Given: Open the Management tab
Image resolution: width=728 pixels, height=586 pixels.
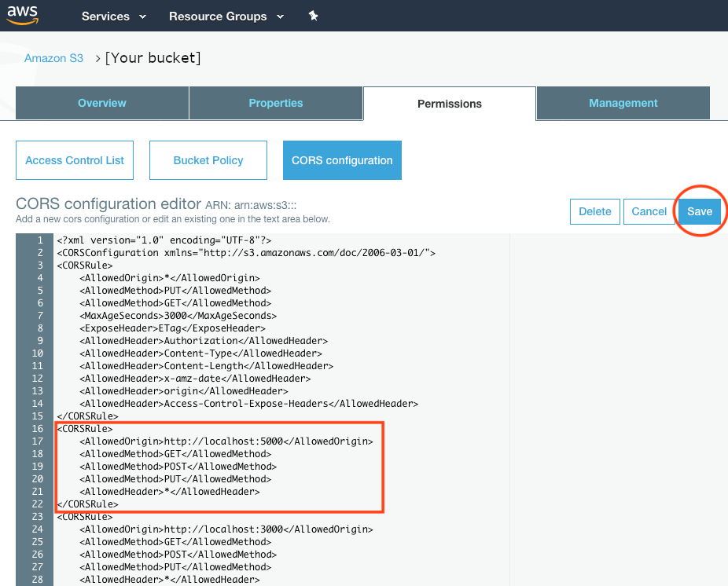Looking at the screenshot, I should point(623,103).
